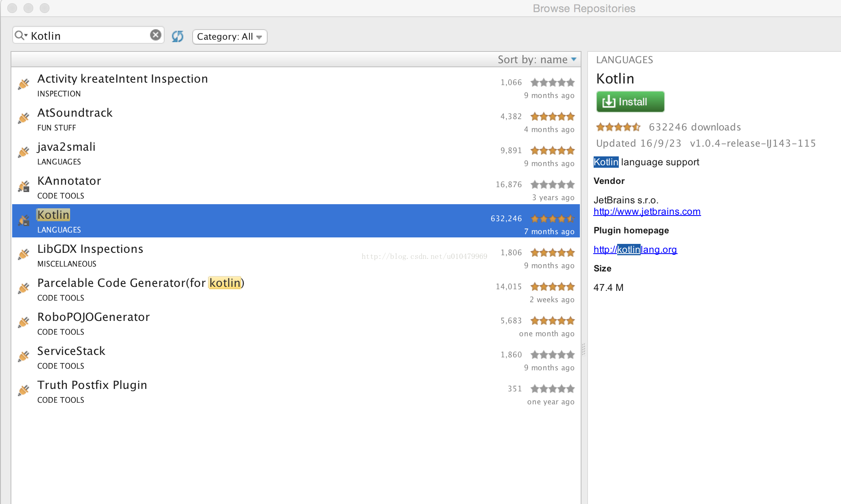Select the Truth Postfix Plugin row title

tap(92, 385)
